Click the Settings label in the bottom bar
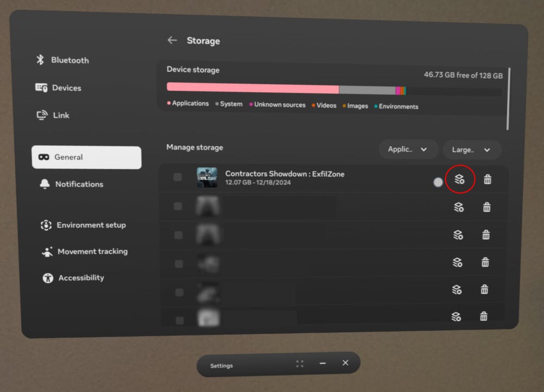544x392 pixels. (221, 366)
